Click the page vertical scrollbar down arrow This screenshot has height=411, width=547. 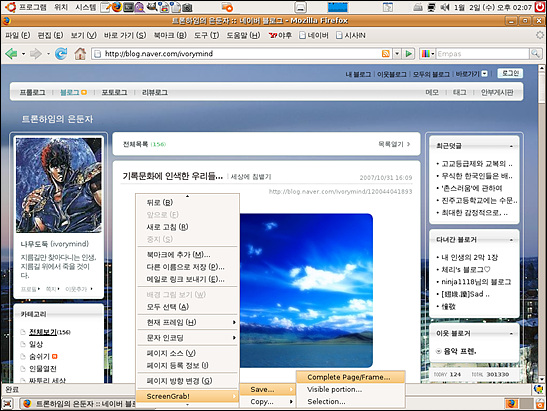pos(542,379)
